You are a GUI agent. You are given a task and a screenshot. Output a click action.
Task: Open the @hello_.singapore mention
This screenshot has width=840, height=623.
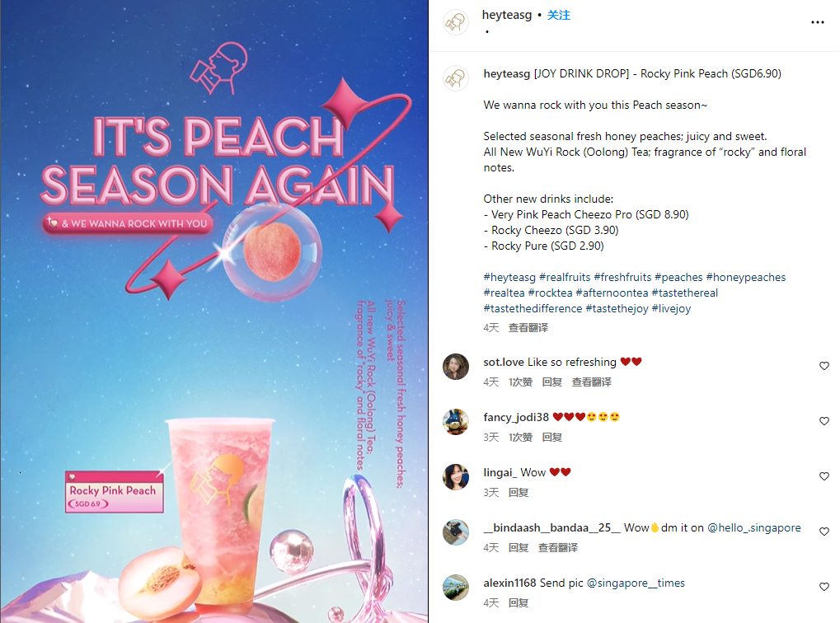[753, 527]
